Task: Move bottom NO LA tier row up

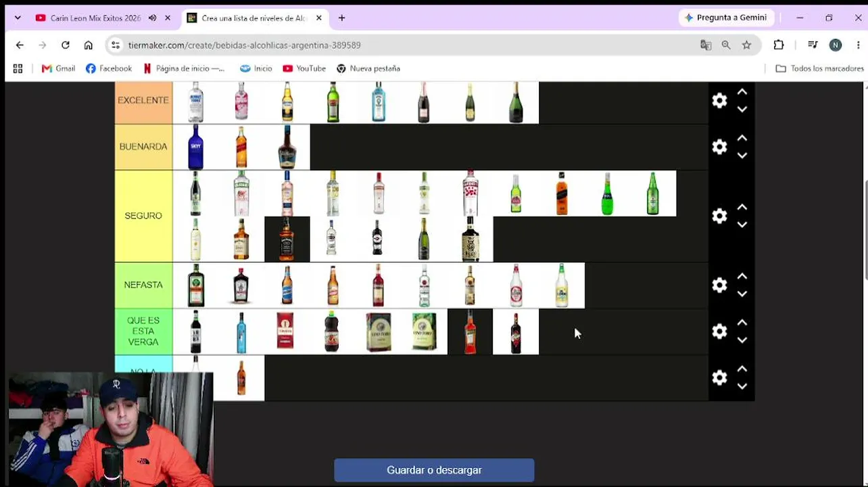Action: (x=742, y=369)
